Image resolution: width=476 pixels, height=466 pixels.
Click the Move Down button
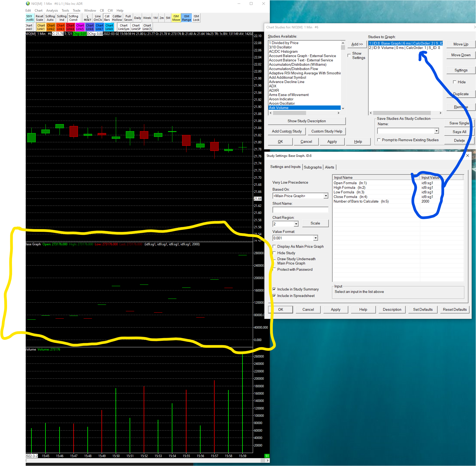coord(461,55)
